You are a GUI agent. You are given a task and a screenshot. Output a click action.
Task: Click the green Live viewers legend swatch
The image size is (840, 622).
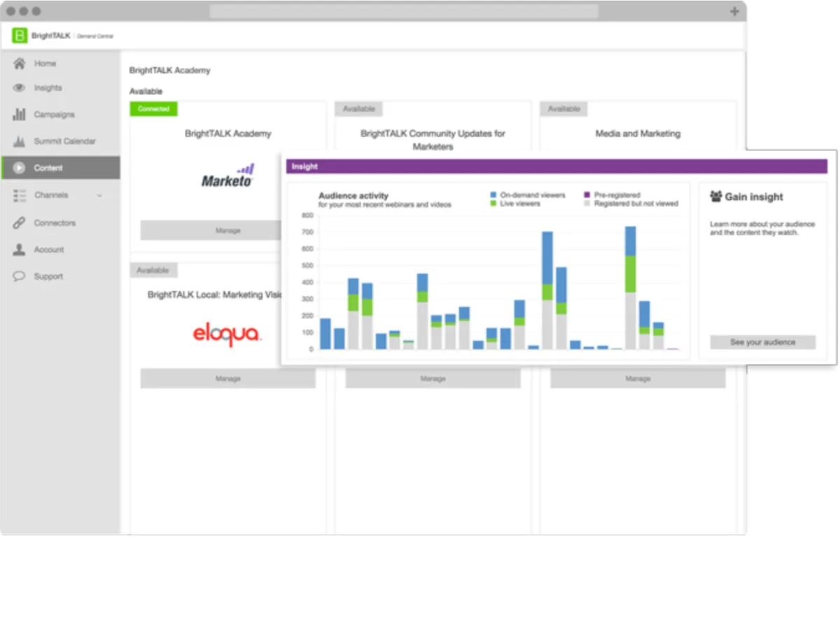click(x=493, y=204)
